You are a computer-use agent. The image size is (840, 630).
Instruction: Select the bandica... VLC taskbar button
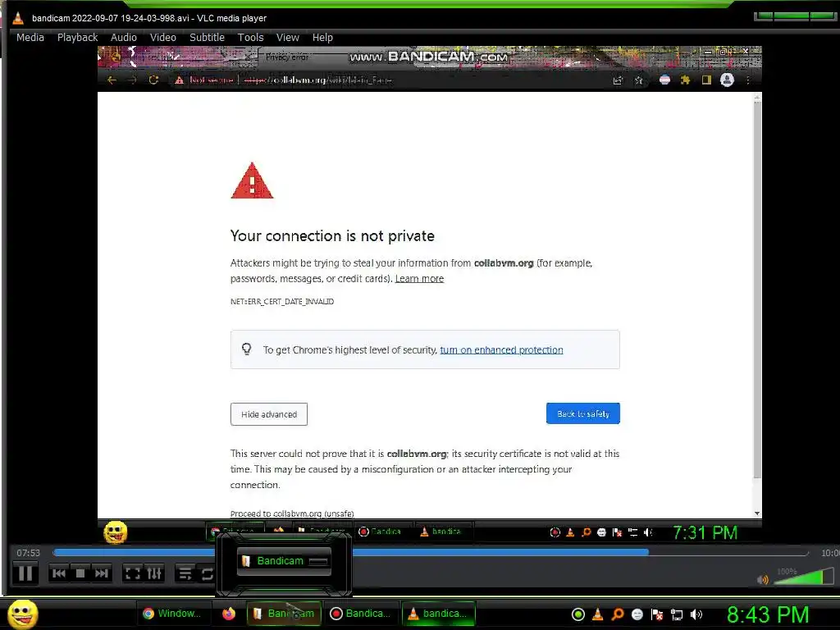point(438,614)
